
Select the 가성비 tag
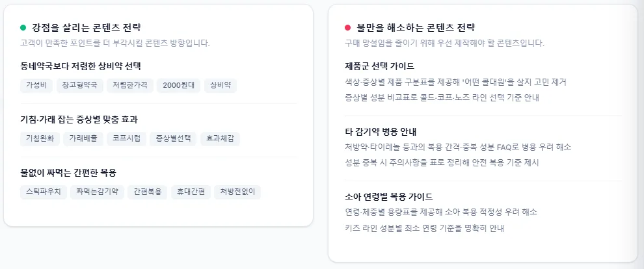[36, 86]
